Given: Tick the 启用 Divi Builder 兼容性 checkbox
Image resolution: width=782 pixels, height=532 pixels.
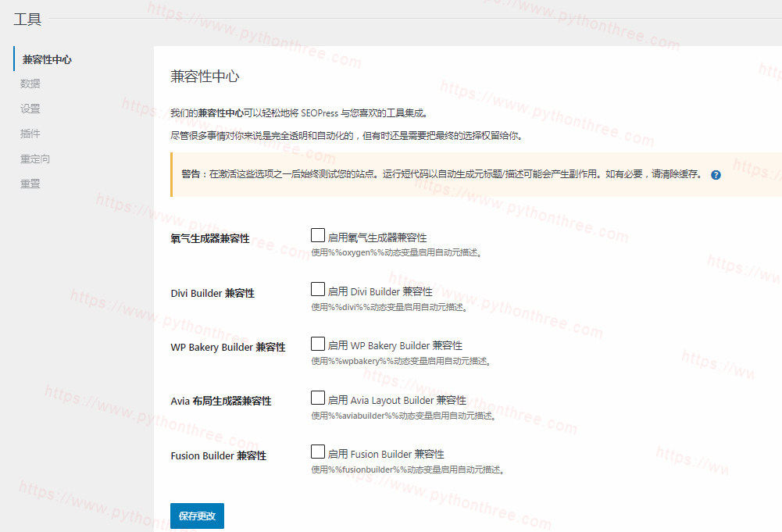Looking at the screenshot, I should coord(318,289).
